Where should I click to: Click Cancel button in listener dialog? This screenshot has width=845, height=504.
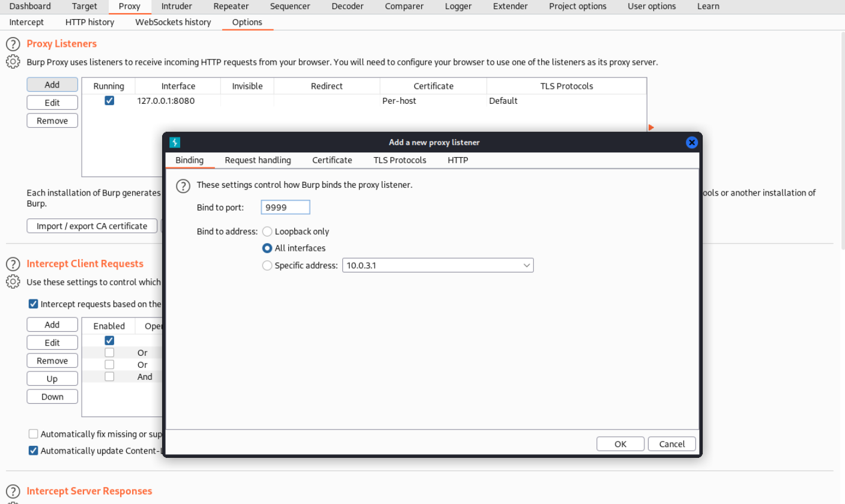(671, 444)
